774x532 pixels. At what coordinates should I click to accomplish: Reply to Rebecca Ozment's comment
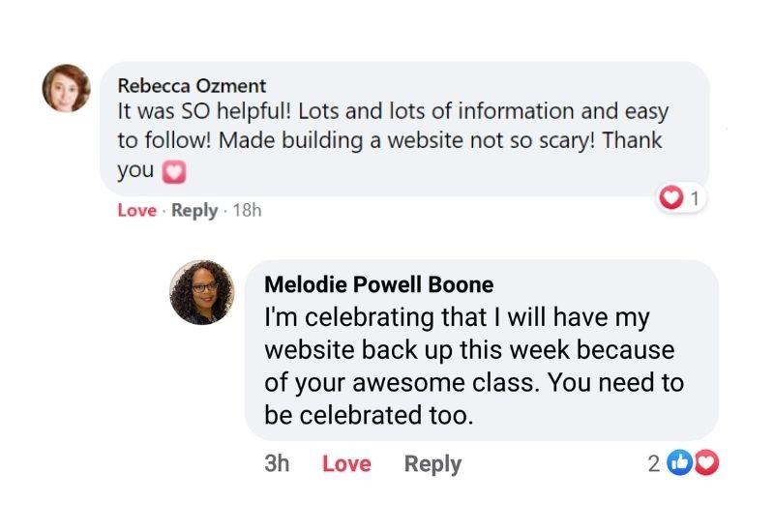(194, 210)
